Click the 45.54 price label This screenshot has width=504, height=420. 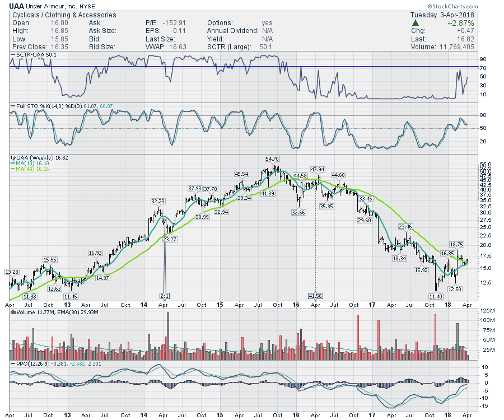point(241,174)
